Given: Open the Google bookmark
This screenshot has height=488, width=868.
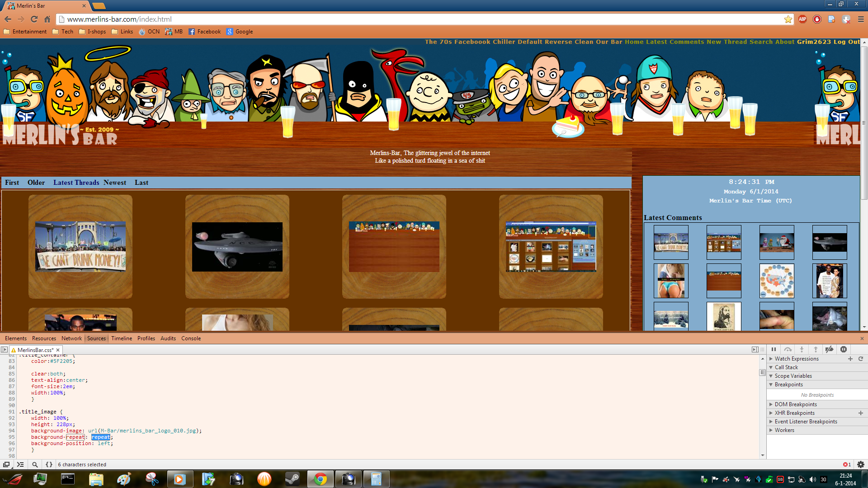Looking at the screenshot, I should (240, 32).
